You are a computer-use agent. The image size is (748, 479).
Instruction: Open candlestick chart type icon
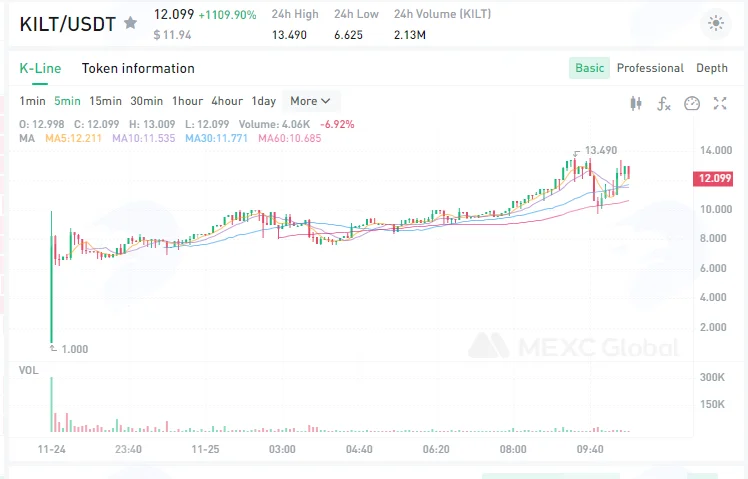(x=635, y=103)
